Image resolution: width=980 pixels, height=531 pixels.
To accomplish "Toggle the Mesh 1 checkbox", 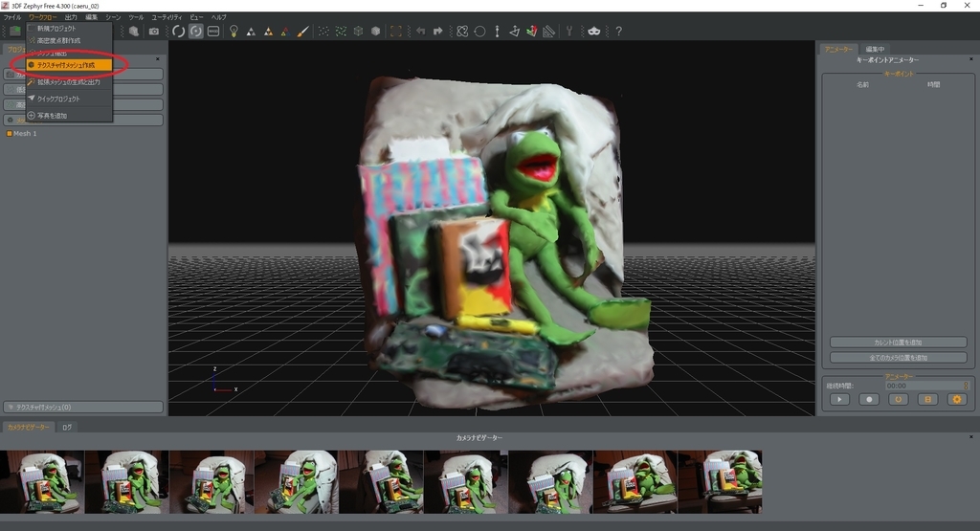I will (x=9, y=134).
